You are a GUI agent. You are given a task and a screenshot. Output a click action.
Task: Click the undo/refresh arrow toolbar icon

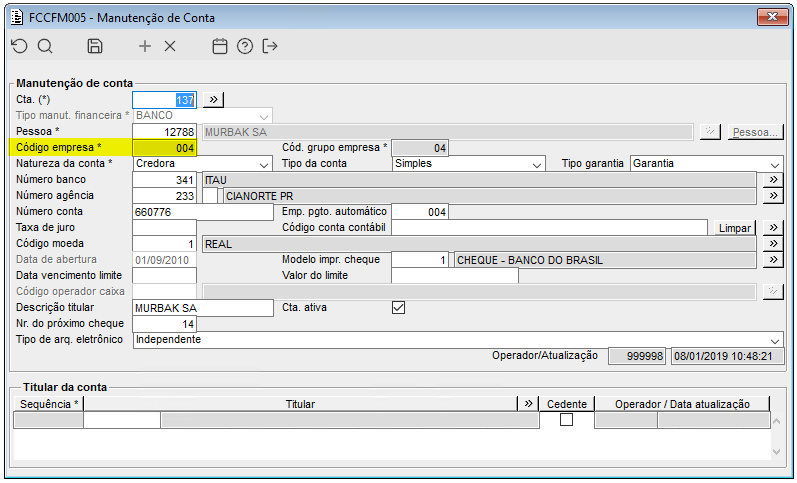click(19, 46)
